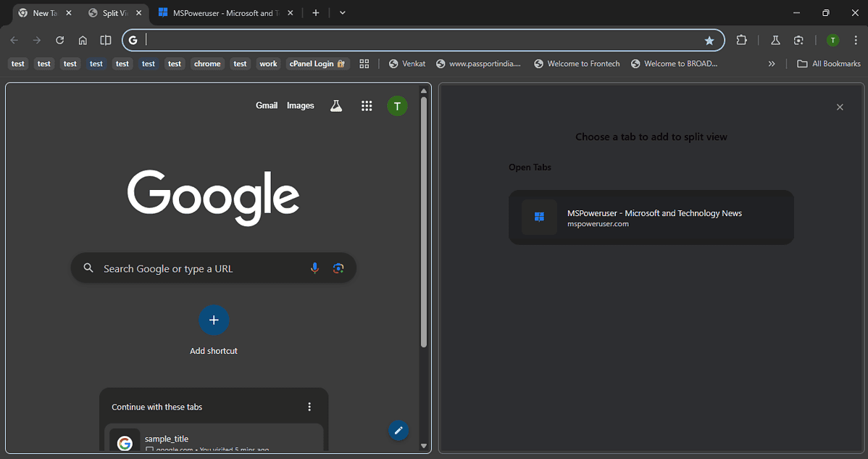Click Search Google or type a URL box
868x459 pixels.
214,268
